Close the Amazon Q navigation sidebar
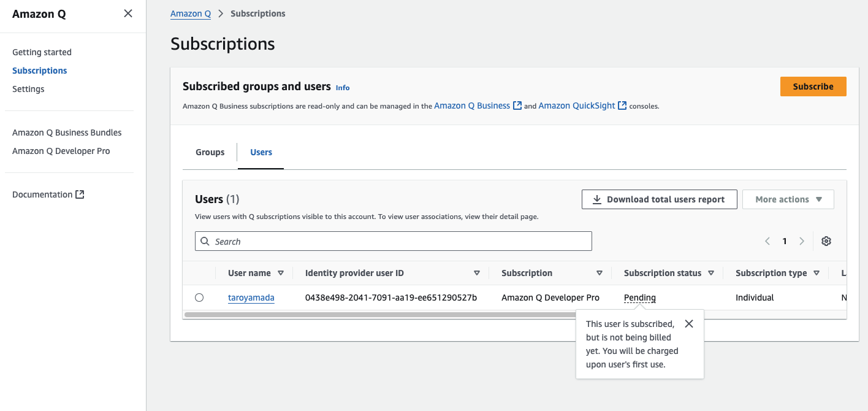The height and width of the screenshot is (411, 868). click(x=128, y=13)
